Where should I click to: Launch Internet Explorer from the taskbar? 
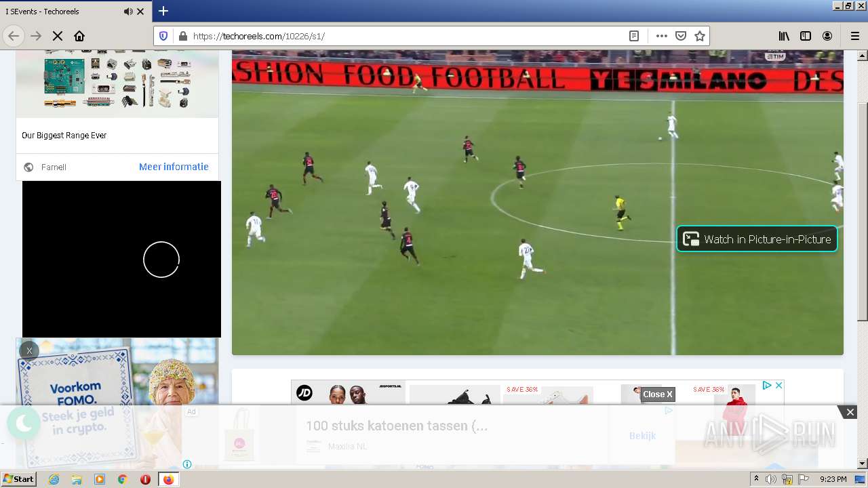pyautogui.click(x=54, y=479)
